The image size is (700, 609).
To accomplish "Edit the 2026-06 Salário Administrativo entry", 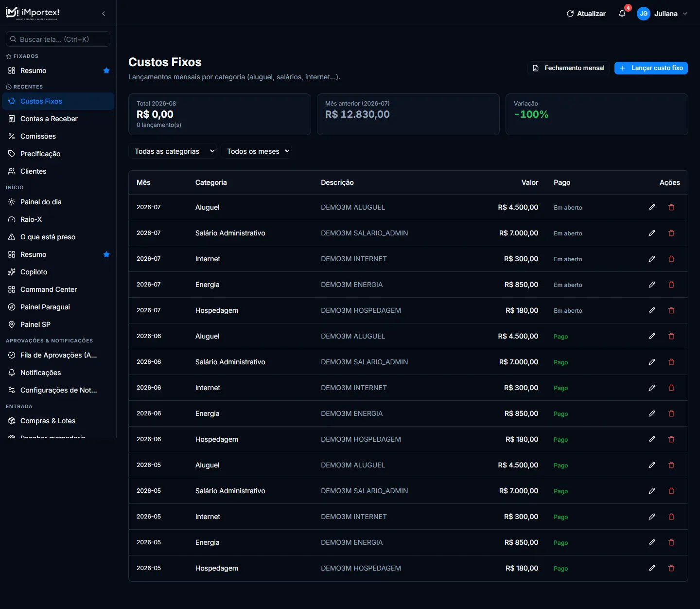I will point(652,362).
